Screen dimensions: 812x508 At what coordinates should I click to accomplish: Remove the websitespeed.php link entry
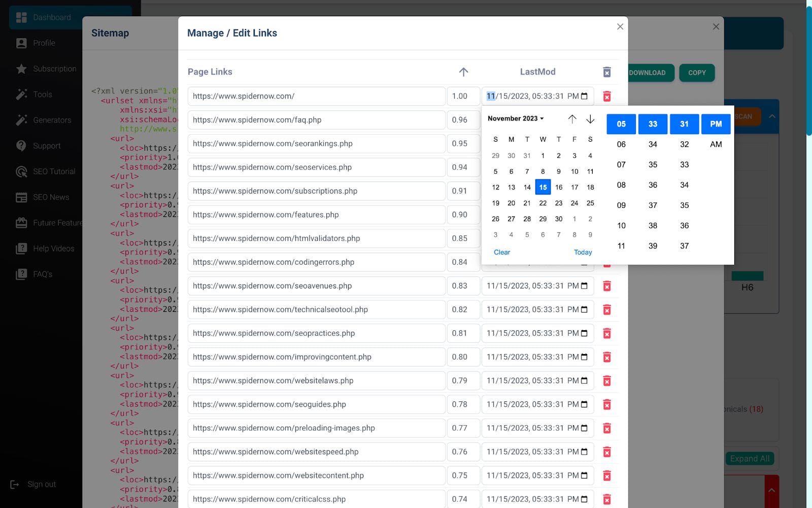606,452
